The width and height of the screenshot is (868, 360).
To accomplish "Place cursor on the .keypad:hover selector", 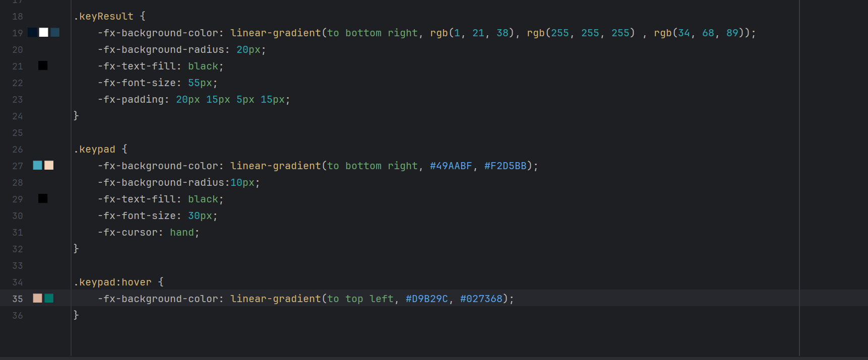I will pos(113,282).
